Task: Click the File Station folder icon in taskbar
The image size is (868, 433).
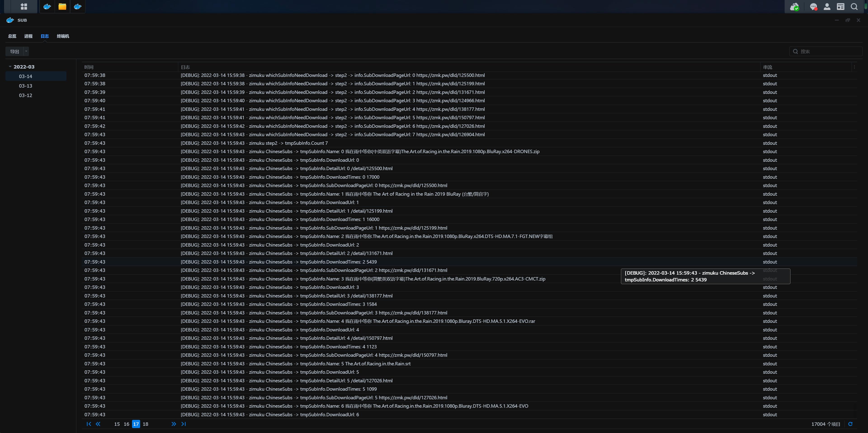Action: [62, 6]
